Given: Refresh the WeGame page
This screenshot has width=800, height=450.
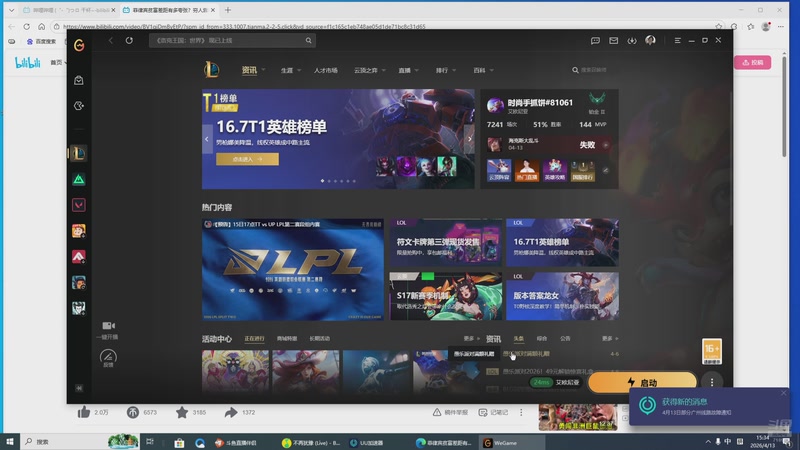Looking at the screenshot, I should point(129,40).
